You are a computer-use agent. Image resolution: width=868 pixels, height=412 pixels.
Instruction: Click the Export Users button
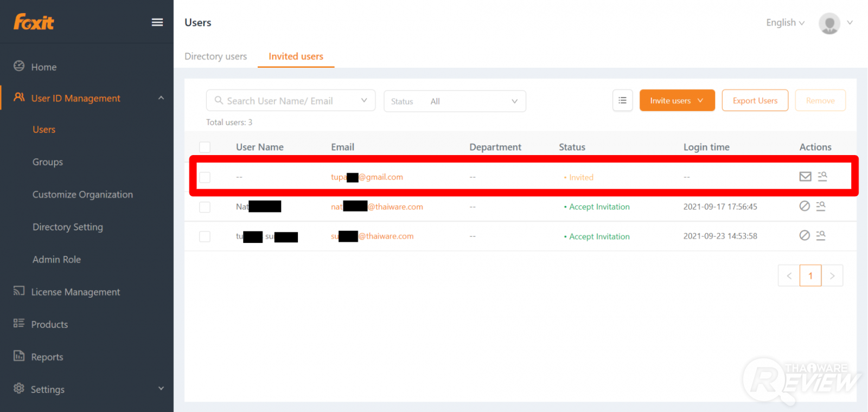pos(755,100)
